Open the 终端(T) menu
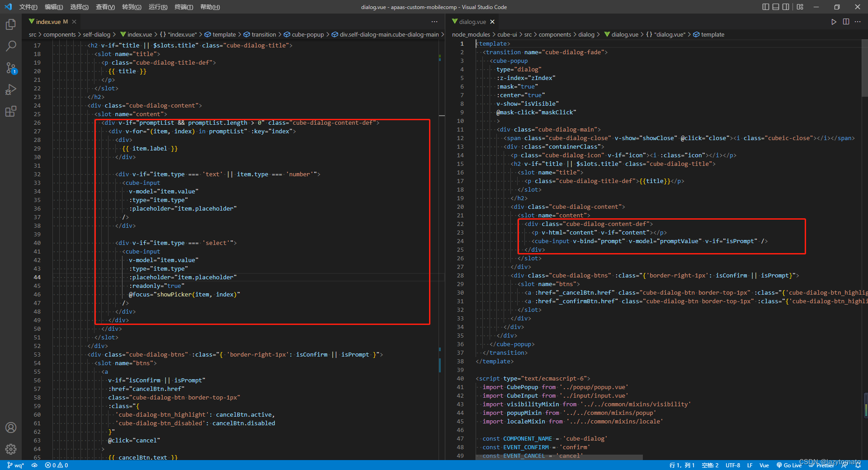This screenshot has width=868, height=470. click(184, 7)
